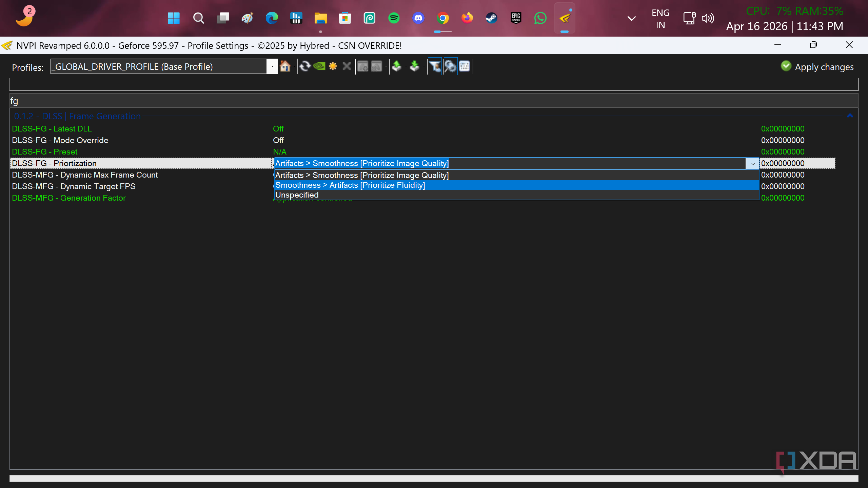Select the DLSS-MFG - Dynamic Max Frame Count row
The width and height of the screenshot is (868, 488).
tap(85, 175)
